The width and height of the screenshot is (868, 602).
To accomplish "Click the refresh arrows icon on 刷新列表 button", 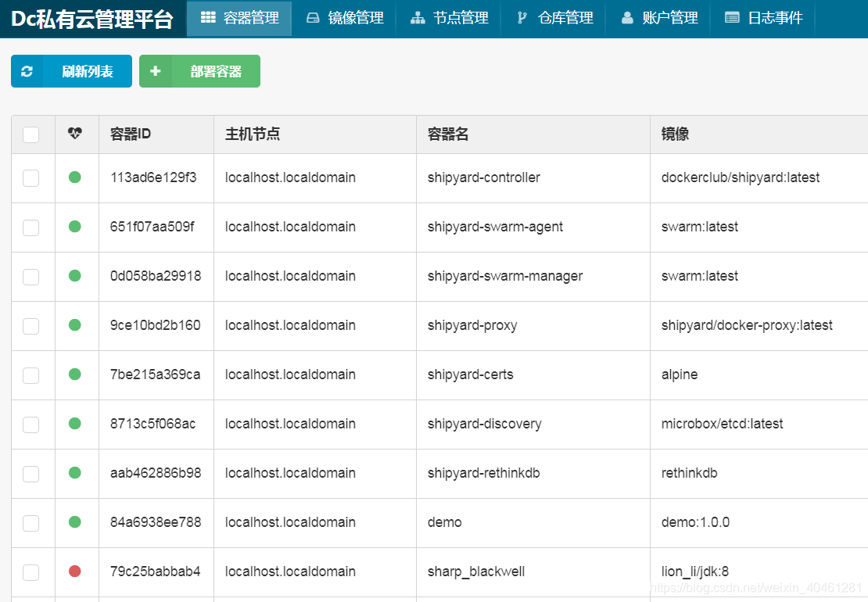I will click(27, 70).
